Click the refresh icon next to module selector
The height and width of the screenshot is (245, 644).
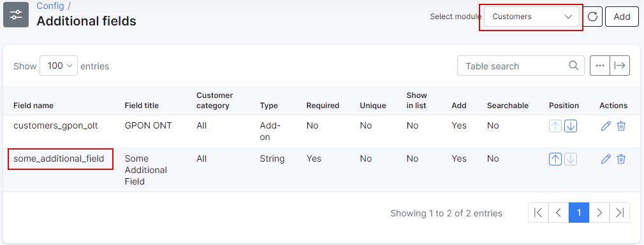pyautogui.click(x=592, y=17)
